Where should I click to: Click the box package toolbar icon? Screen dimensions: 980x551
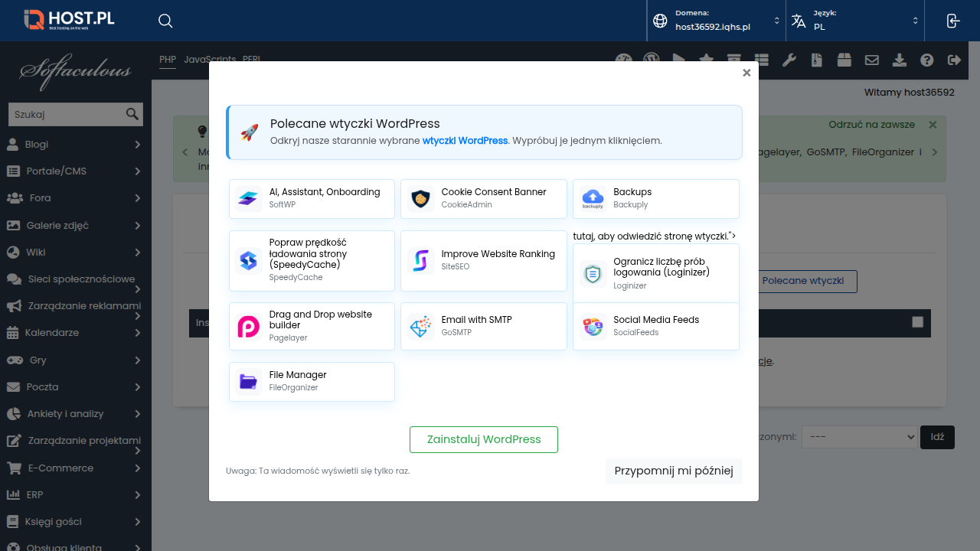click(844, 60)
